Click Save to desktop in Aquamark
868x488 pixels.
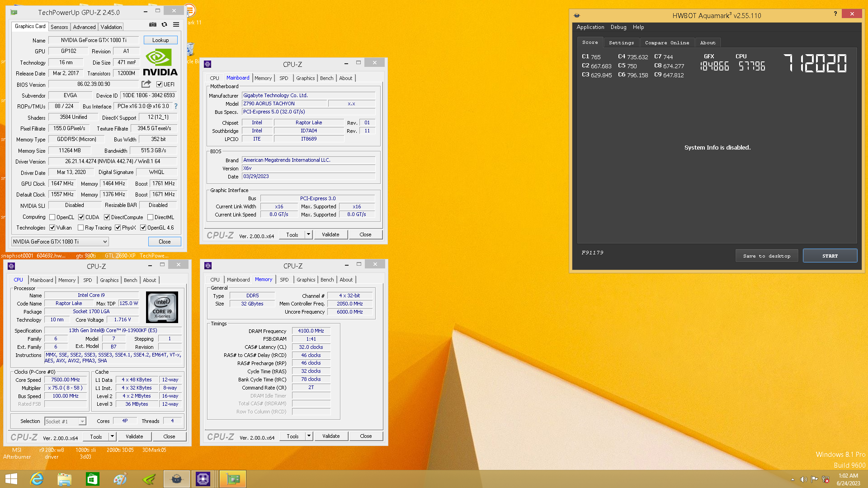tap(767, 256)
